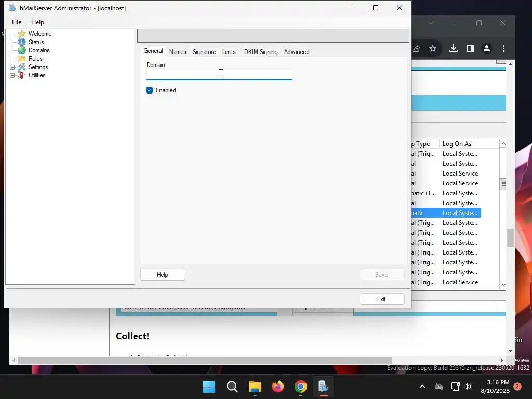The image size is (532, 399).
Task: Switch to the DKIM Signing tab
Action: [x=261, y=52]
